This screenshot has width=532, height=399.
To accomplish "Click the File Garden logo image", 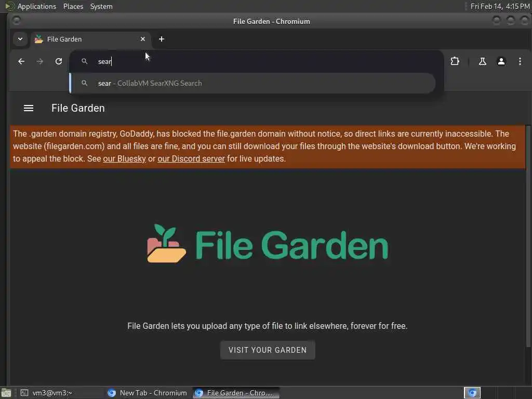I will [268, 244].
